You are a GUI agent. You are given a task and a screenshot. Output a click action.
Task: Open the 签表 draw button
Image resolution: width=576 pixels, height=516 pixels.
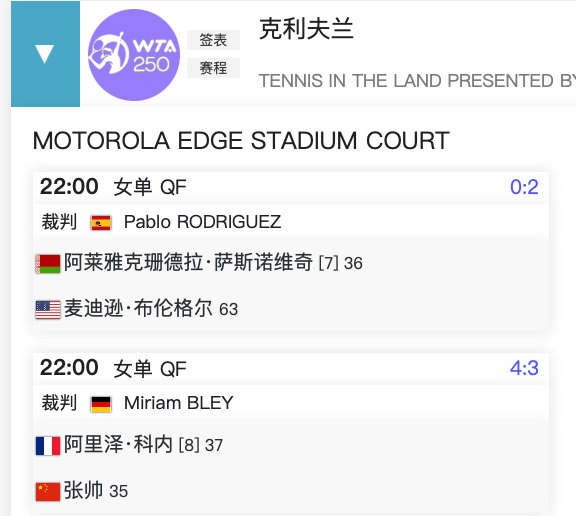pyautogui.click(x=213, y=40)
